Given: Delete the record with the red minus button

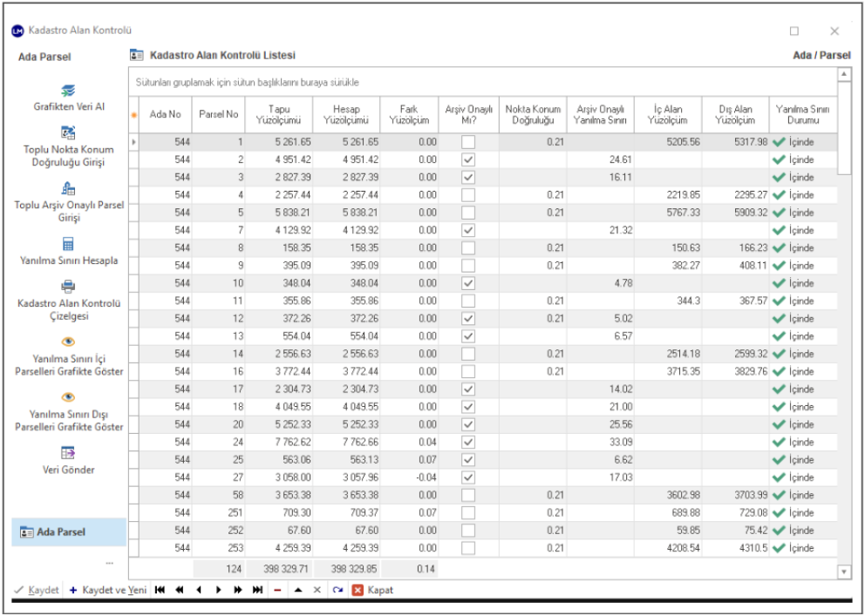Looking at the screenshot, I should pyautogui.click(x=277, y=590).
